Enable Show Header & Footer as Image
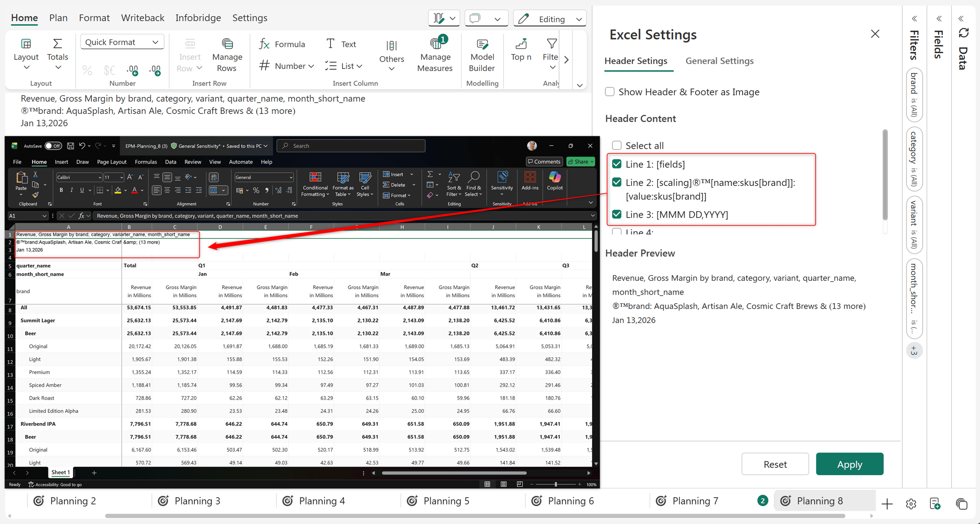Viewport: 980px width, 524px height. [610, 92]
